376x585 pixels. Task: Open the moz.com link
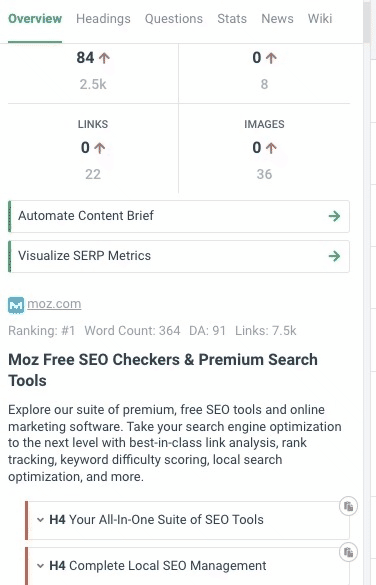point(54,304)
